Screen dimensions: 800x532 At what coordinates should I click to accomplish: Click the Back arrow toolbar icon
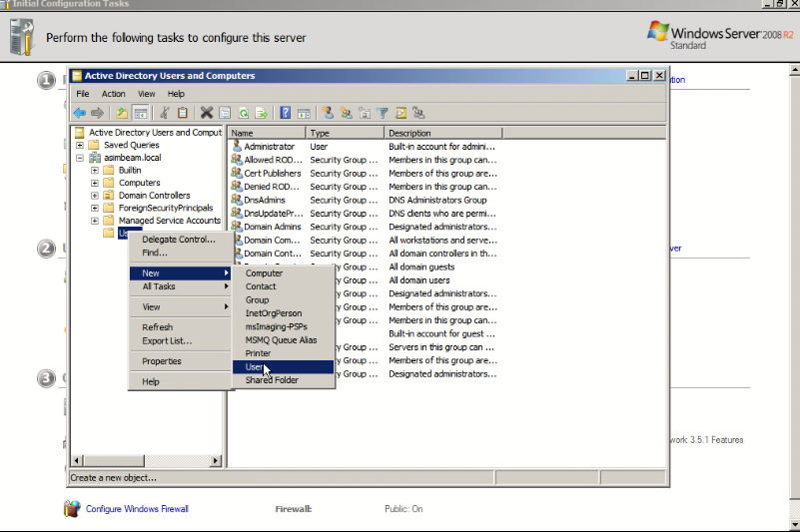80,113
